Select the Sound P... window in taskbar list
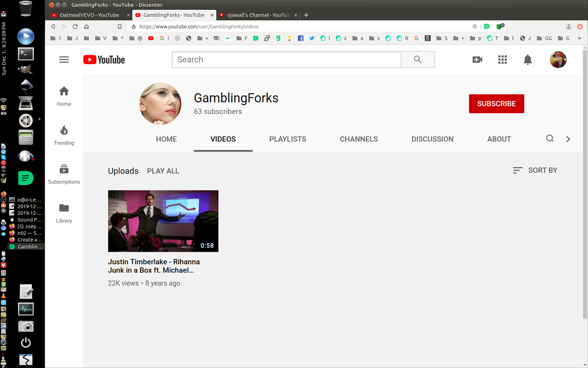 (x=26, y=220)
